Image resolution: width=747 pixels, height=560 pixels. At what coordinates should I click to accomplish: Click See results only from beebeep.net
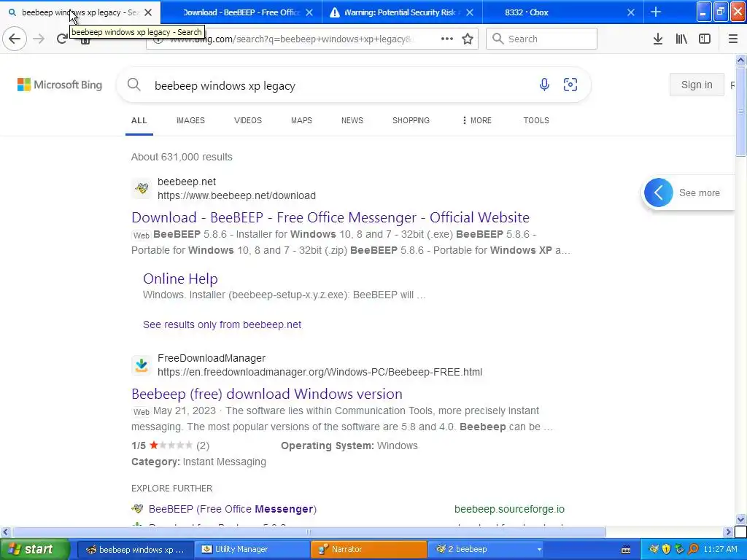[222, 324]
